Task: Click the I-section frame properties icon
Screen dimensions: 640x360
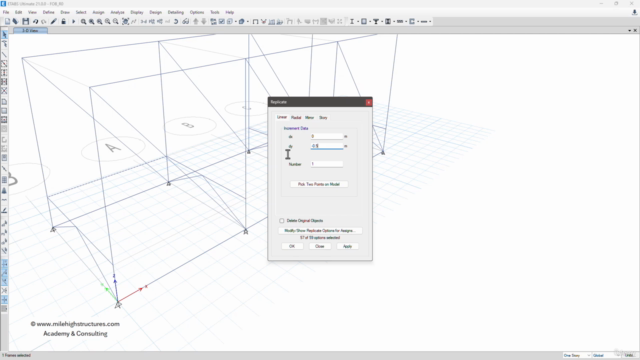Action: 352,22
